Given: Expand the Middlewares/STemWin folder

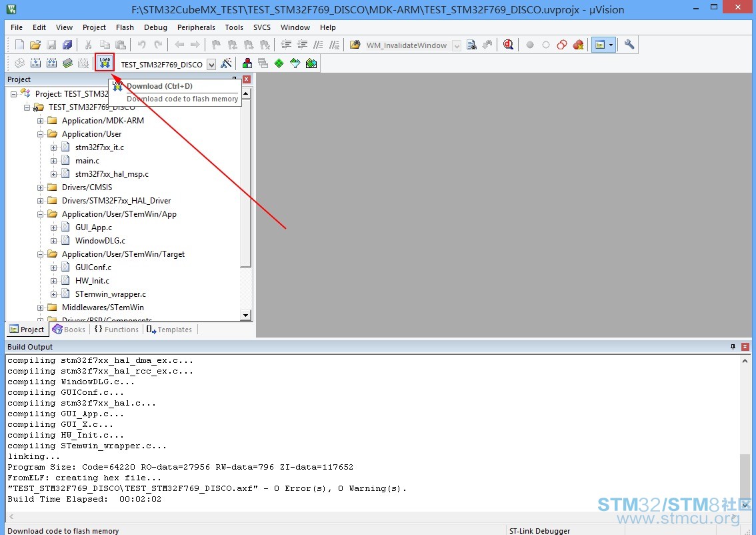Looking at the screenshot, I should point(41,308).
